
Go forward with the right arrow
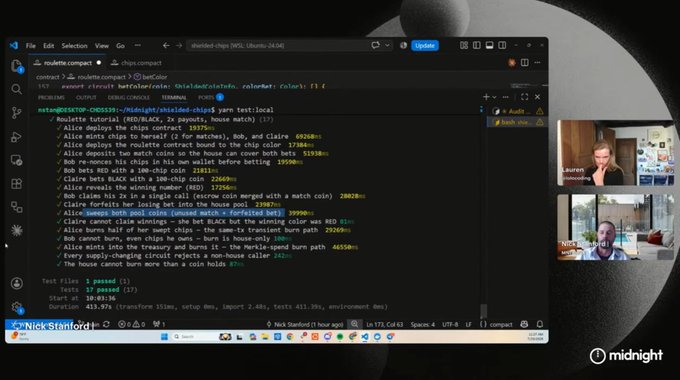(179, 46)
